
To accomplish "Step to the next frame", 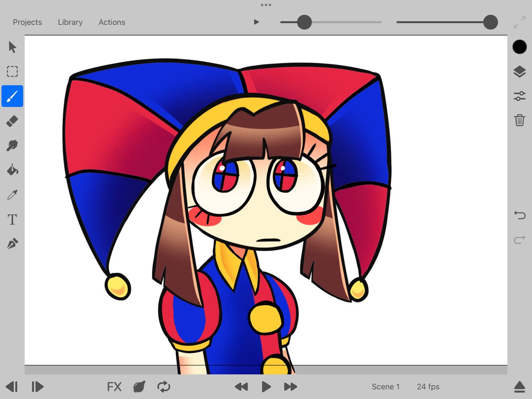I will click(x=38, y=387).
